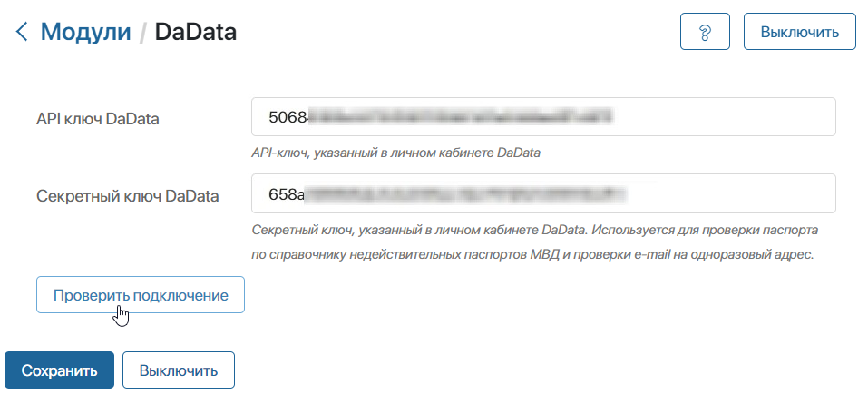
Task: Click the hint line mentioning паспортов МВД
Action: coord(532,255)
